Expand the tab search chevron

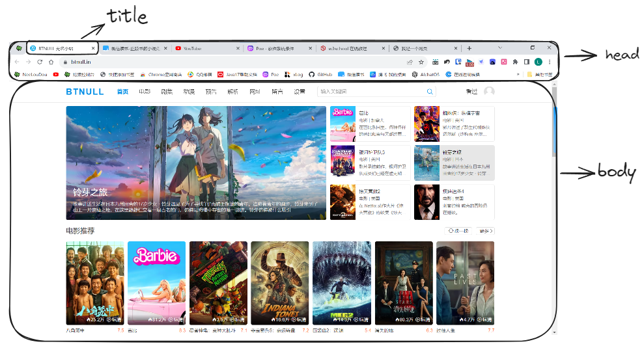(x=499, y=48)
